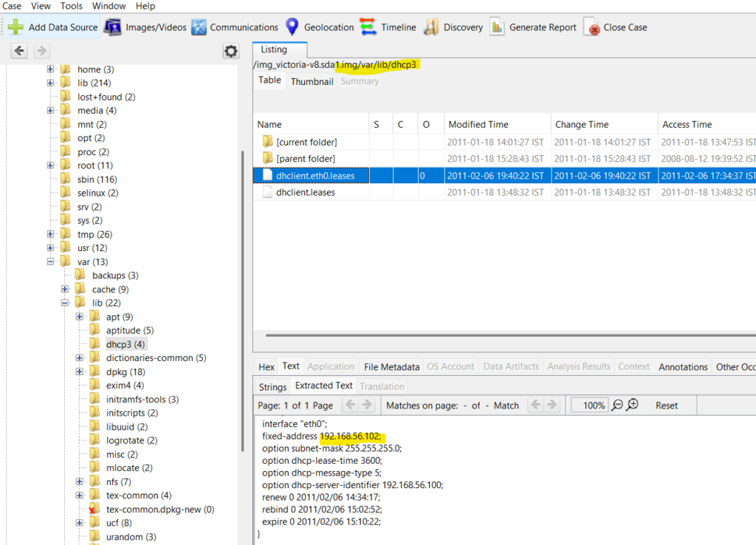Zoom out the extracted text
The image size is (756, 545).
point(617,405)
